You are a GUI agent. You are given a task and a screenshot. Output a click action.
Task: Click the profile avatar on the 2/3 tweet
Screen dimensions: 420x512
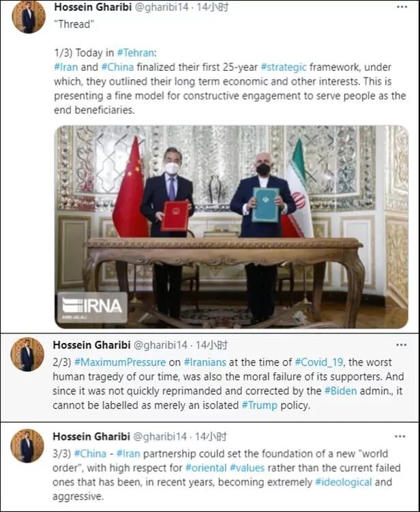click(x=27, y=355)
